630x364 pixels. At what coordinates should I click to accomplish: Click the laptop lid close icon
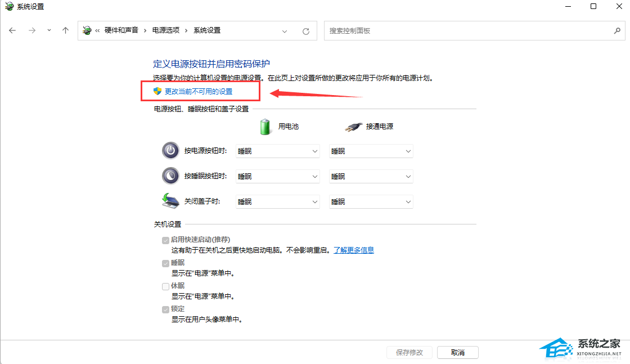click(170, 201)
